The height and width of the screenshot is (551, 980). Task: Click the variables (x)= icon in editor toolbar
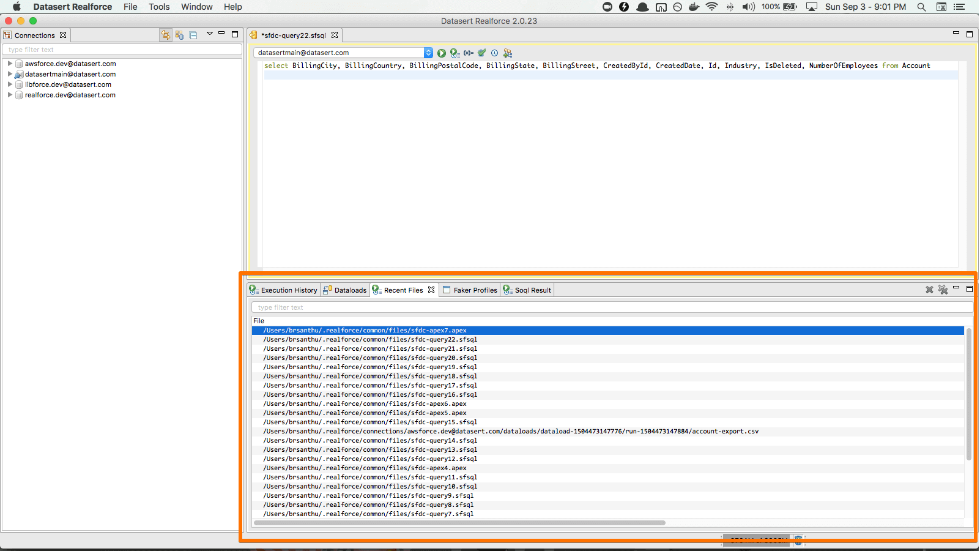click(469, 53)
